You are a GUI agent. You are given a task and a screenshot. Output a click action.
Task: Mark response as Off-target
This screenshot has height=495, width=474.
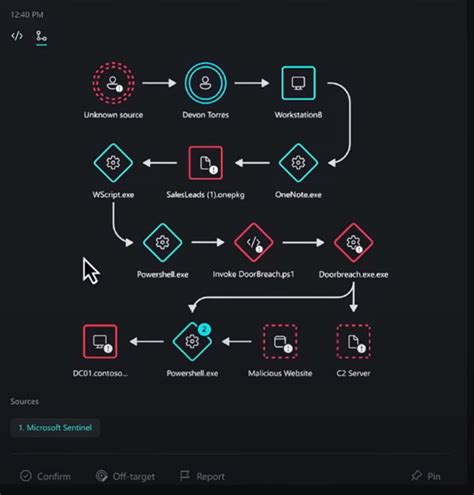(x=125, y=476)
